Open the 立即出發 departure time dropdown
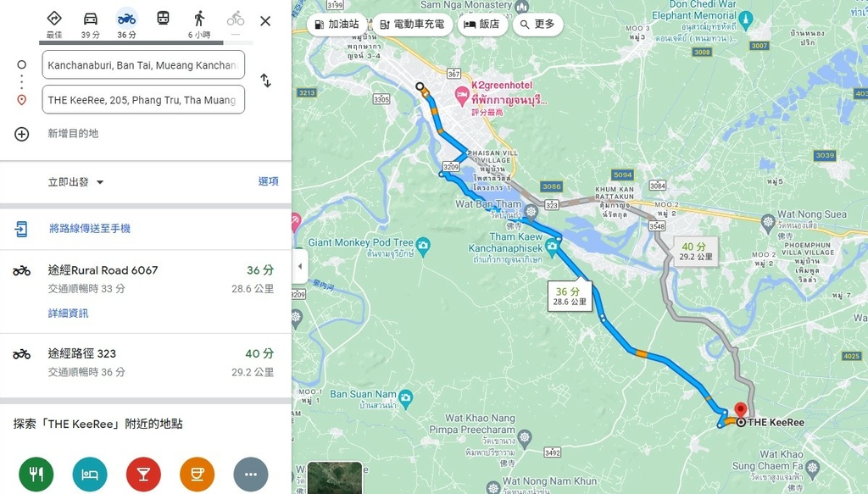 pos(75,182)
